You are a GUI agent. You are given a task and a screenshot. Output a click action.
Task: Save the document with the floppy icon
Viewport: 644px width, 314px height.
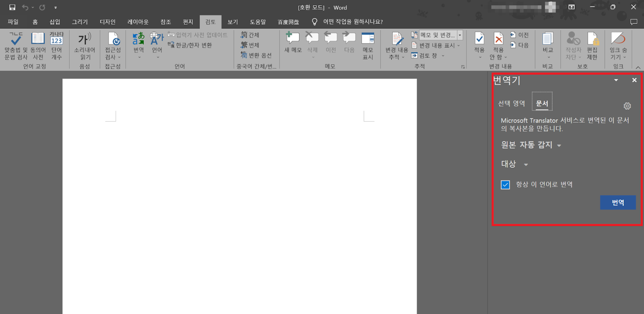12,7
